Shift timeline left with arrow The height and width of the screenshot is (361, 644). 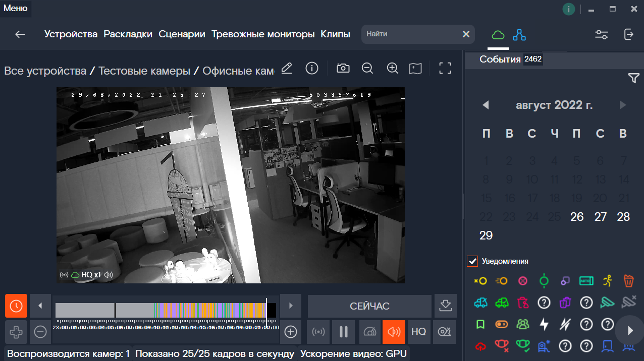tap(40, 306)
